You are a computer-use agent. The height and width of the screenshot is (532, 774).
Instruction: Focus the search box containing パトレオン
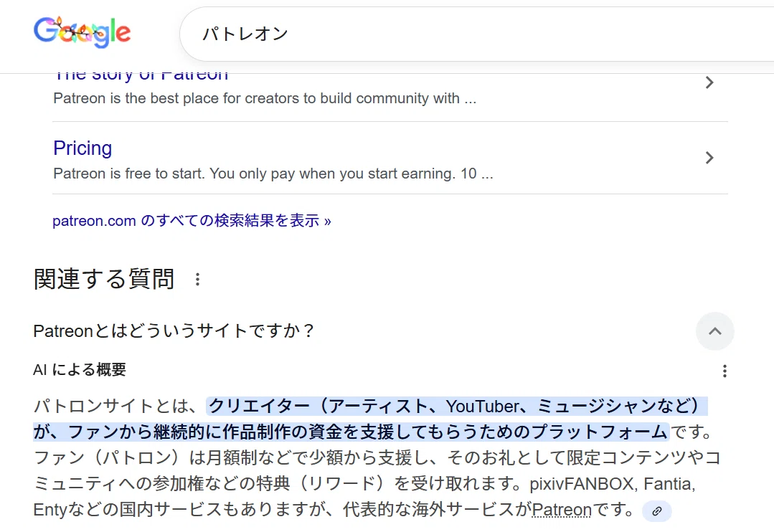[476, 34]
